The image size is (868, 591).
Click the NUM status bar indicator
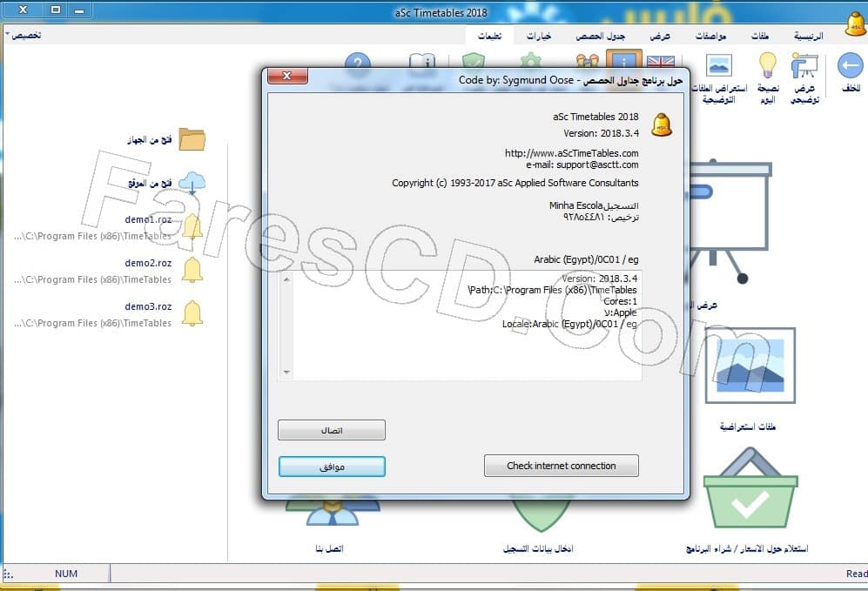[x=66, y=574]
